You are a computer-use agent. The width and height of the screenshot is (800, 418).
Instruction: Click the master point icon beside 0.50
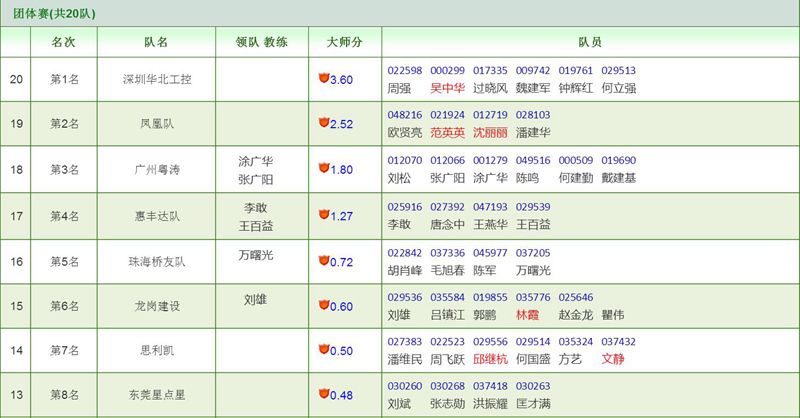click(323, 350)
